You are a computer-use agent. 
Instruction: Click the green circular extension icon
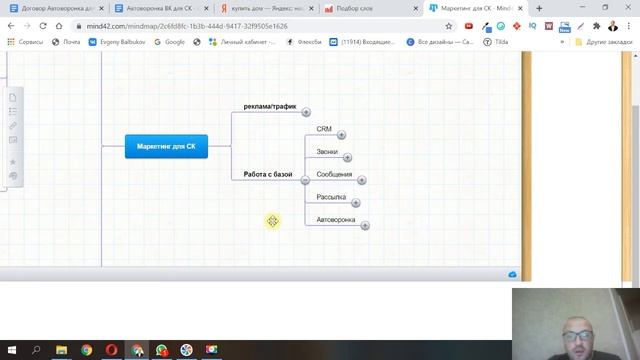coord(501,26)
